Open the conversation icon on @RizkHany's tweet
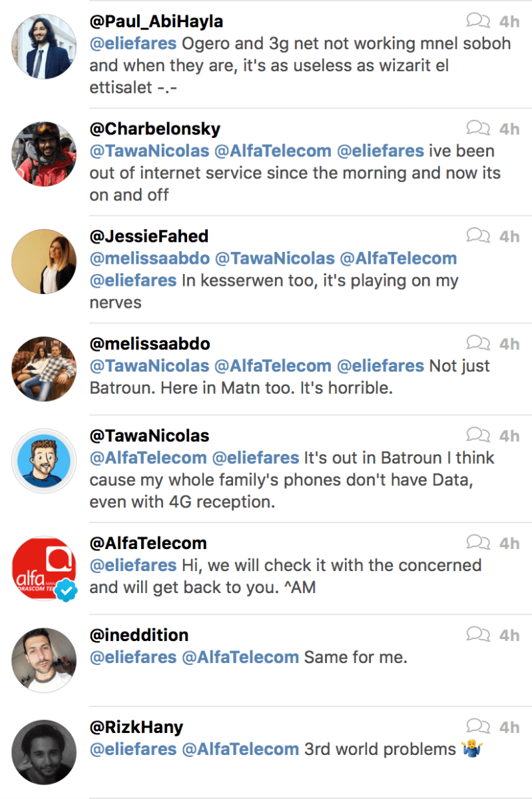Image resolution: width=532 pixels, height=799 pixels. [478, 726]
